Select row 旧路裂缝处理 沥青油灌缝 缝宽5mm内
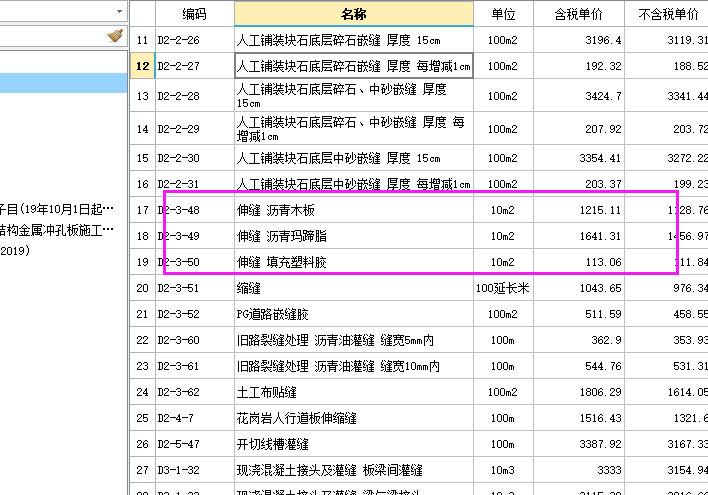This screenshot has height=495, width=708. click(354, 340)
